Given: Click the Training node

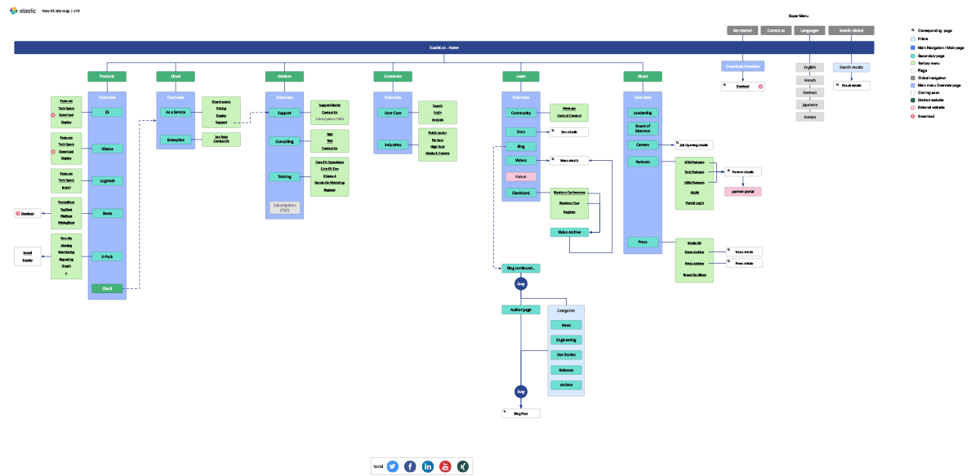Looking at the screenshot, I should tap(284, 176).
